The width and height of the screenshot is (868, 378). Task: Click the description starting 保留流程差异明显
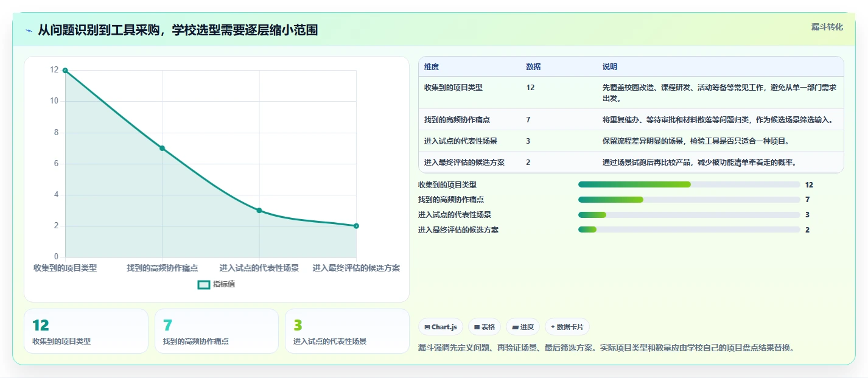click(696, 141)
